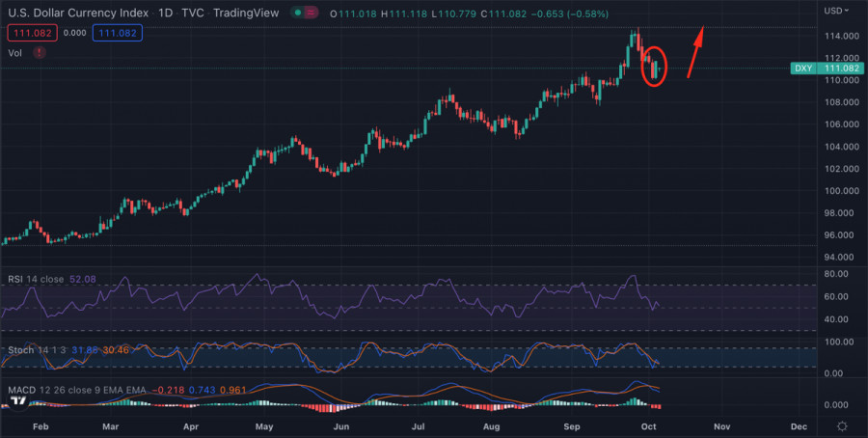Screen dimensions: 868x438
Task: Open the USD currency dropdown
Action: [836, 11]
